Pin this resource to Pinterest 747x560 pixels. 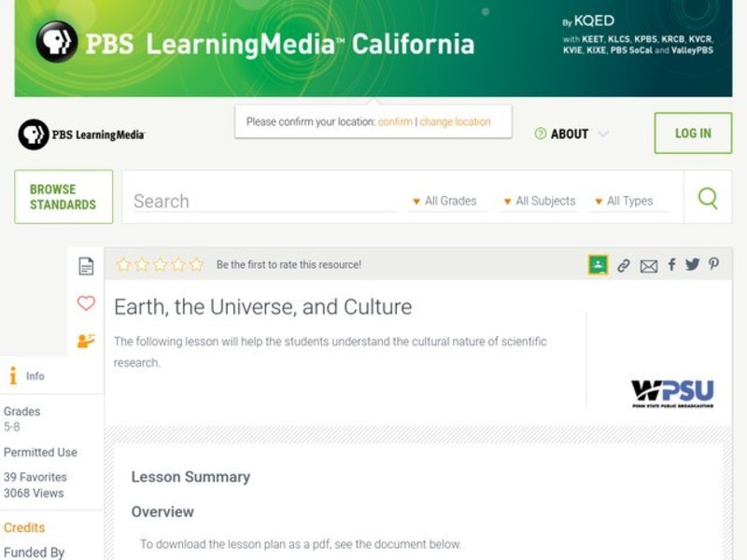pyautogui.click(x=712, y=265)
